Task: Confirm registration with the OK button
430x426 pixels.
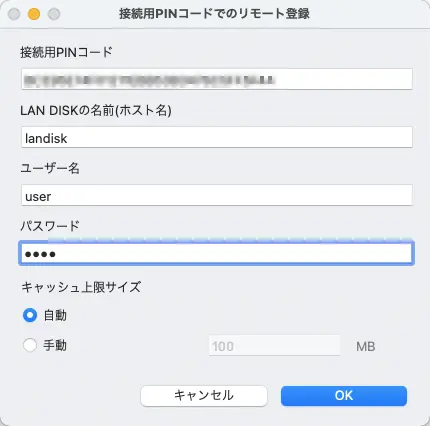Action: click(344, 396)
